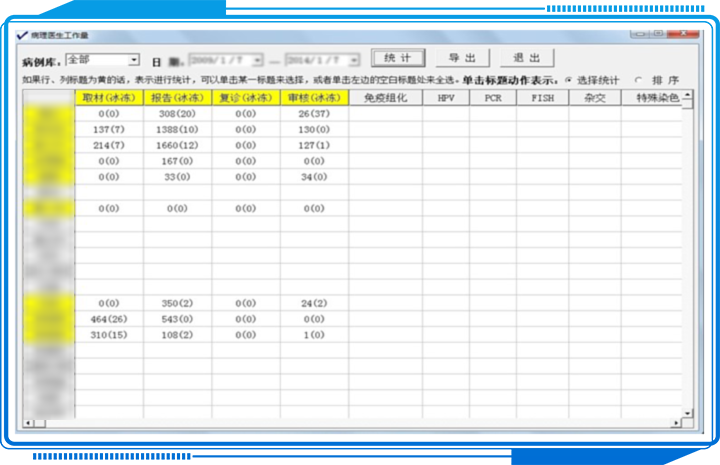Image resolution: width=720 pixels, height=465 pixels.
Task: Click the checkmark app icon in title bar
Action: pyautogui.click(x=22, y=35)
